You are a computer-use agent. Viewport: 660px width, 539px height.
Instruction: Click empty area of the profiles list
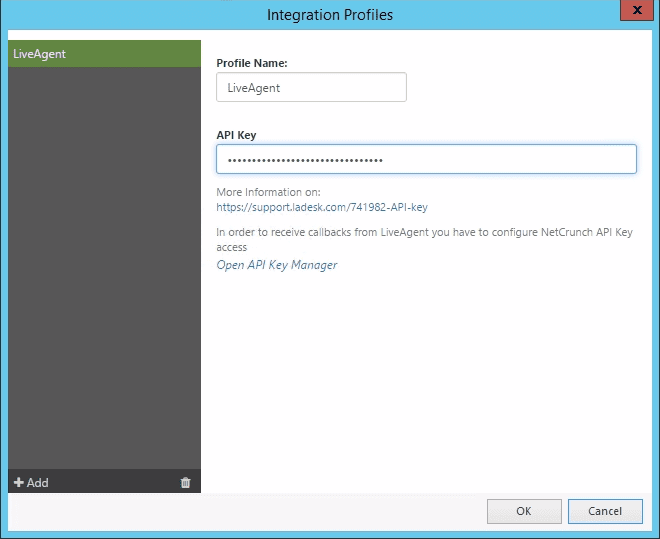pyautogui.click(x=104, y=270)
